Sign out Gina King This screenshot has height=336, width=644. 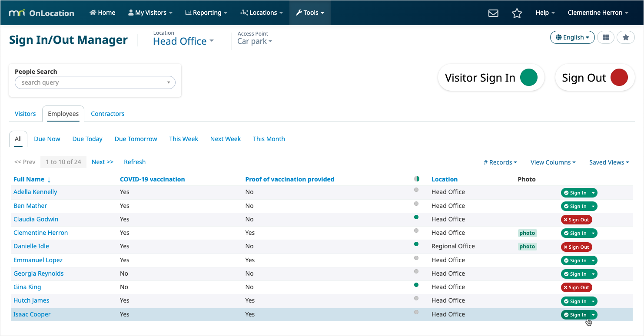tap(577, 287)
